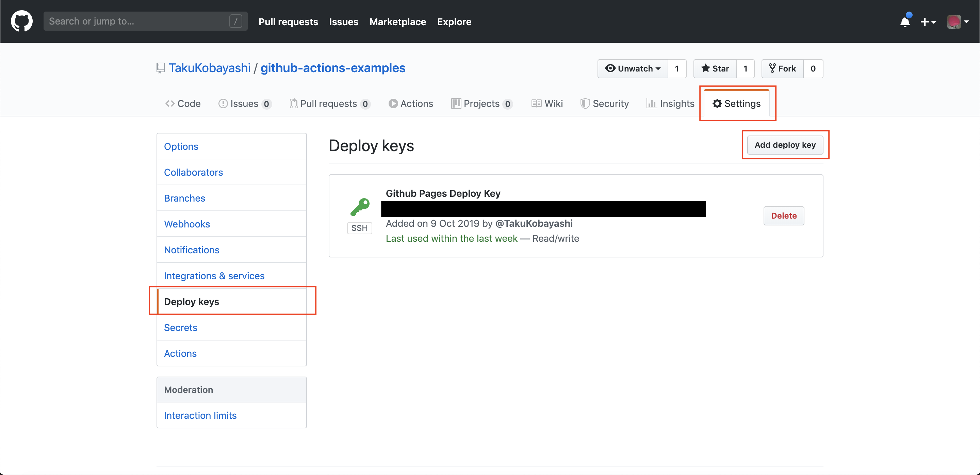Click the notifications bell icon
The width and height of the screenshot is (980, 475).
(x=905, y=21)
